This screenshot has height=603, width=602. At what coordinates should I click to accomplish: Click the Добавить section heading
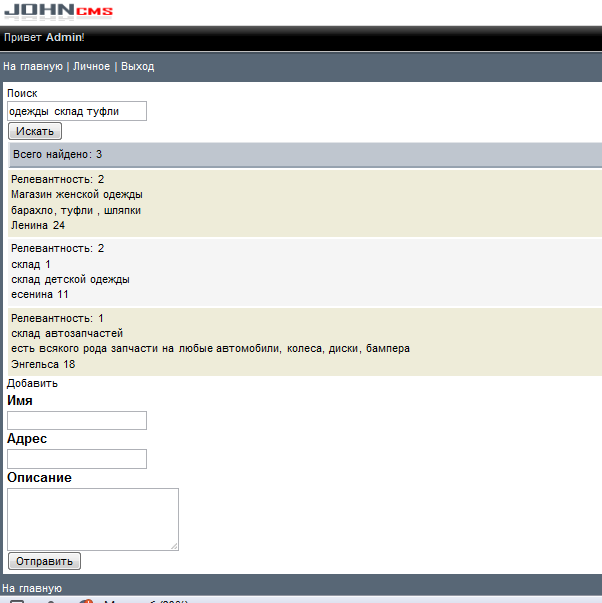tap(32, 383)
